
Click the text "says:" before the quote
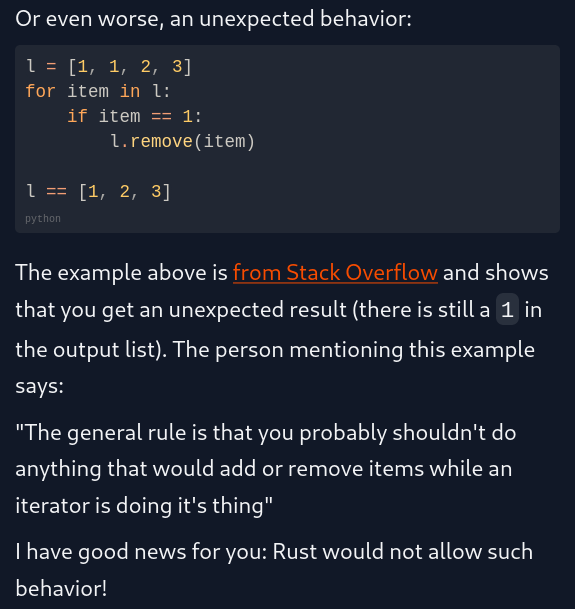[x=40, y=386]
